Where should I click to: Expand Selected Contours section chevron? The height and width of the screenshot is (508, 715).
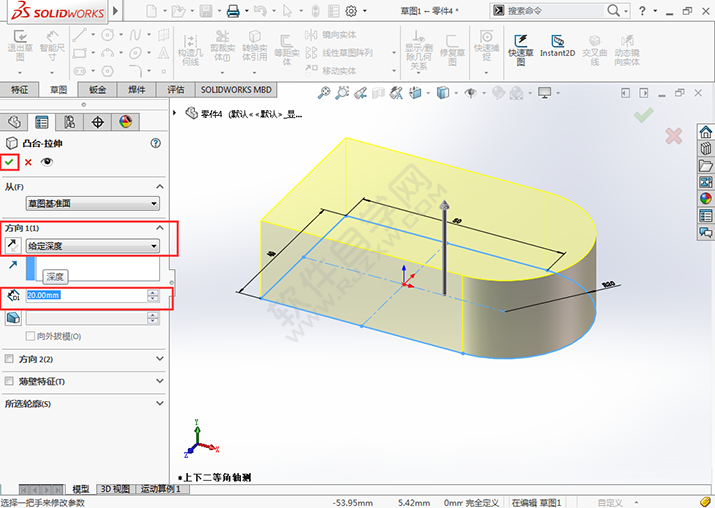pos(160,403)
